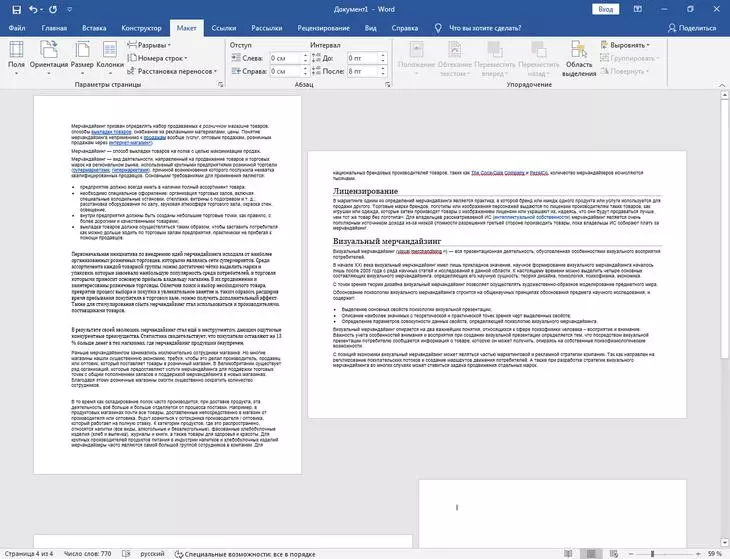The image size is (730, 559).
Task: Open the Файл tab
Action: pos(17,28)
